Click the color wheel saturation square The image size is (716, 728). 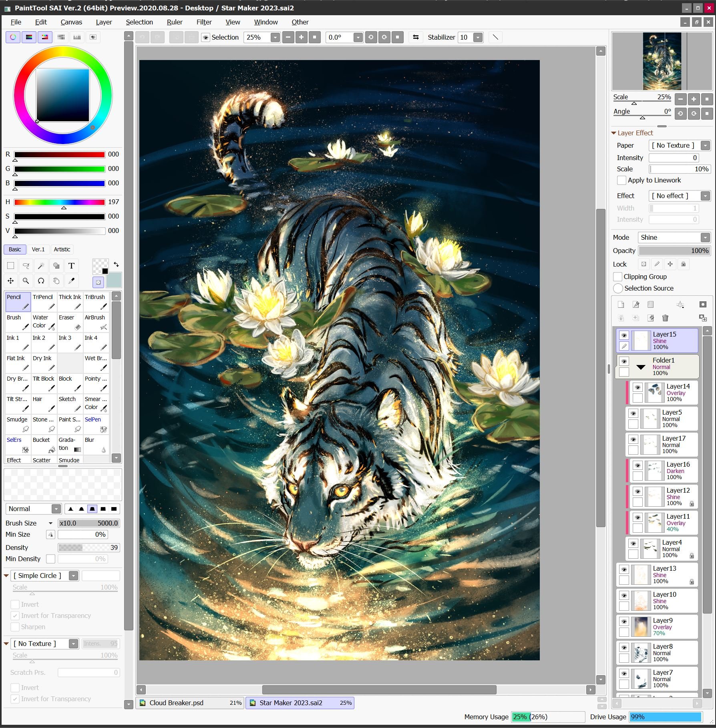tap(63, 95)
